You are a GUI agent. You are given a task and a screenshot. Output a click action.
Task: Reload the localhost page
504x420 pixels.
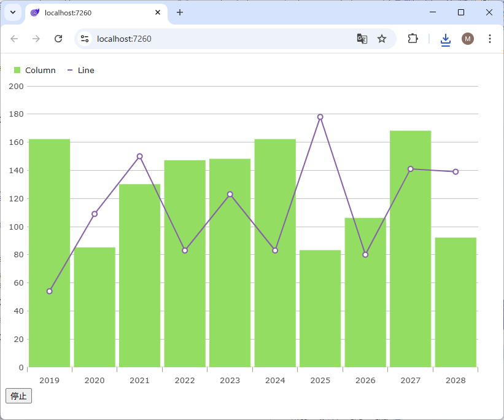pyautogui.click(x=58, y=39)
